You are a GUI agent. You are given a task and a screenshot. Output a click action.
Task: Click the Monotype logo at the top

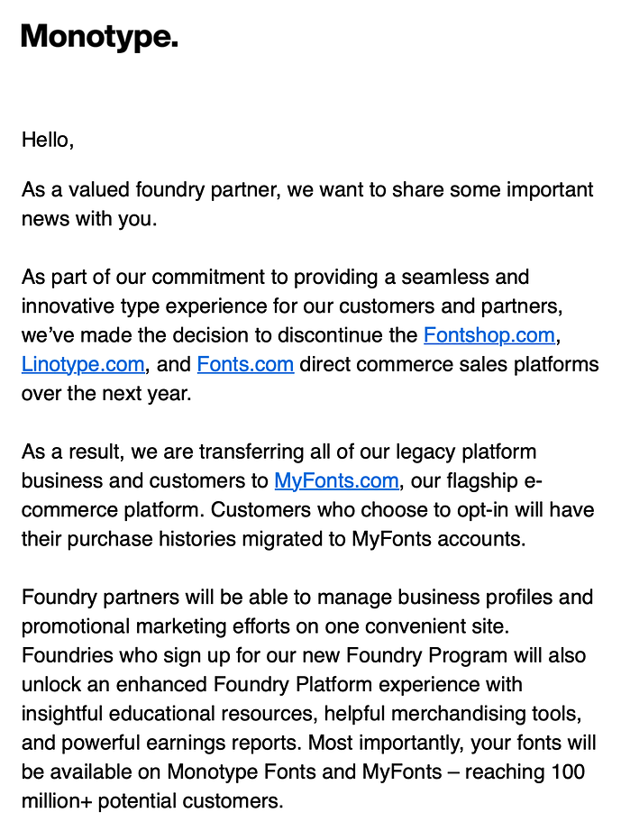(100, 38)
